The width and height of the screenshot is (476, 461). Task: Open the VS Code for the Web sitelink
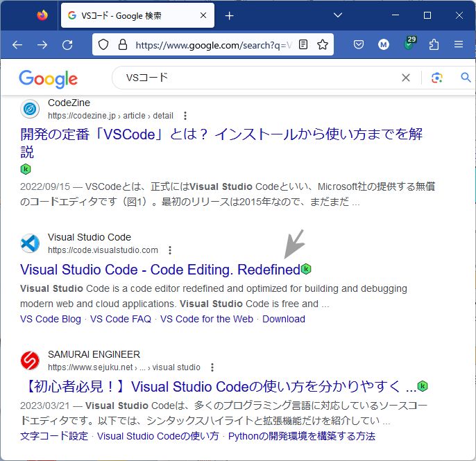(x=207, y=319)
